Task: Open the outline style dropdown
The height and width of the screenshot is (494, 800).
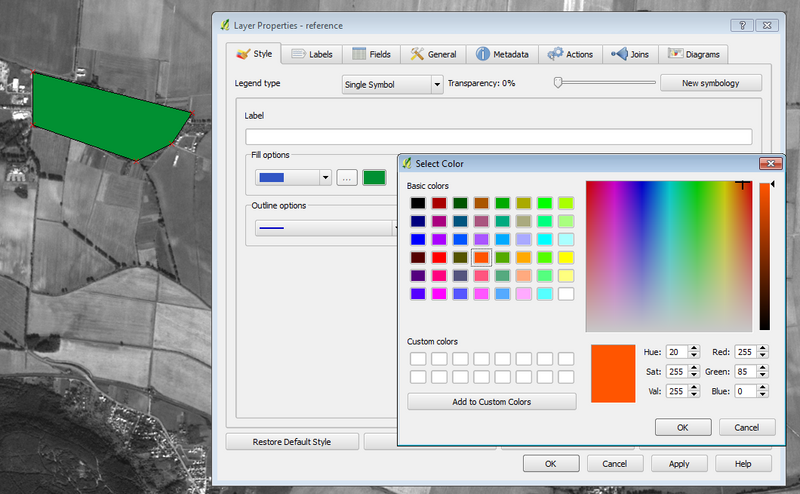Action: (x=327, y=228)
